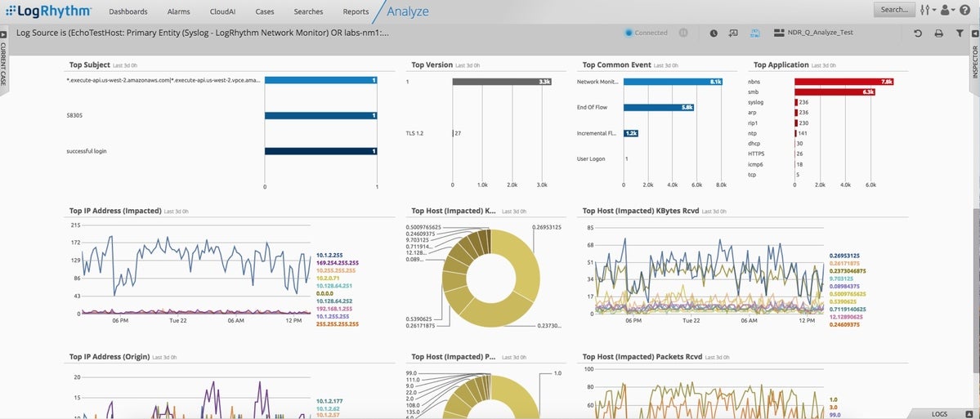Click the syslog application label
This screenshot has width=980, height=419.
click(755, 102)
